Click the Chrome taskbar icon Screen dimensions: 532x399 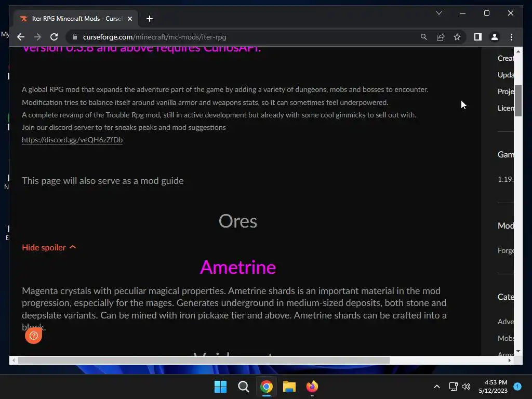click(x=267, y=387)
